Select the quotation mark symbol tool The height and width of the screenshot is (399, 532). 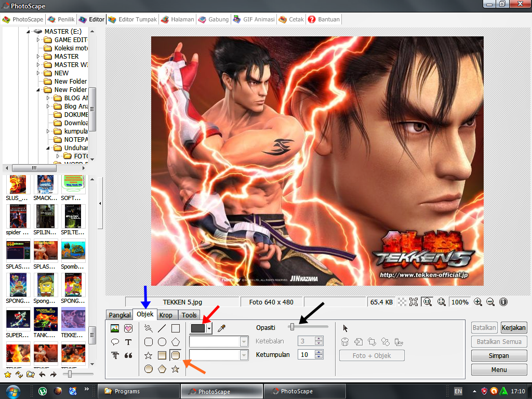click(128, 355)
